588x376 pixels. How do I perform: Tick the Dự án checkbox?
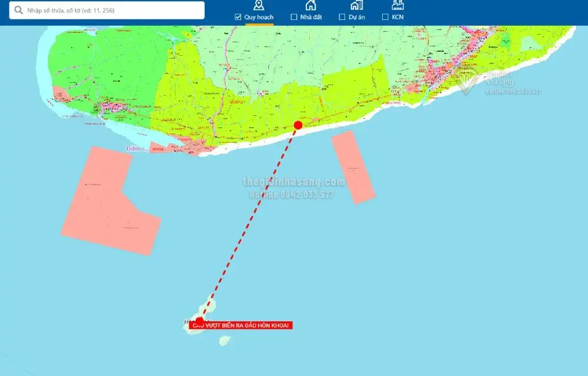tap(342, 17)
